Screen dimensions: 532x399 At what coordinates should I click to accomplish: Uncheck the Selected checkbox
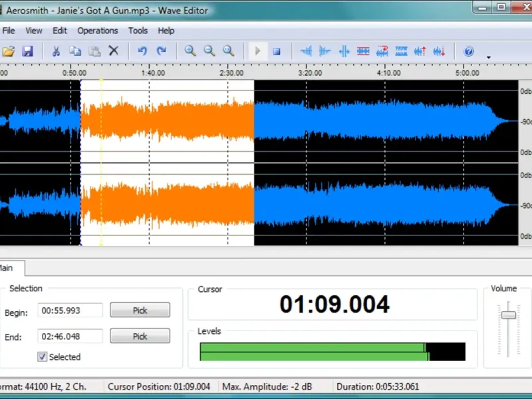43,357
